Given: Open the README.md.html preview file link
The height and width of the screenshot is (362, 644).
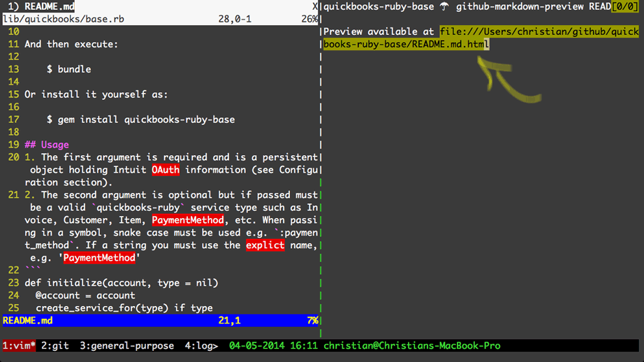Looking at the screenshot, I should coord(481,38).
